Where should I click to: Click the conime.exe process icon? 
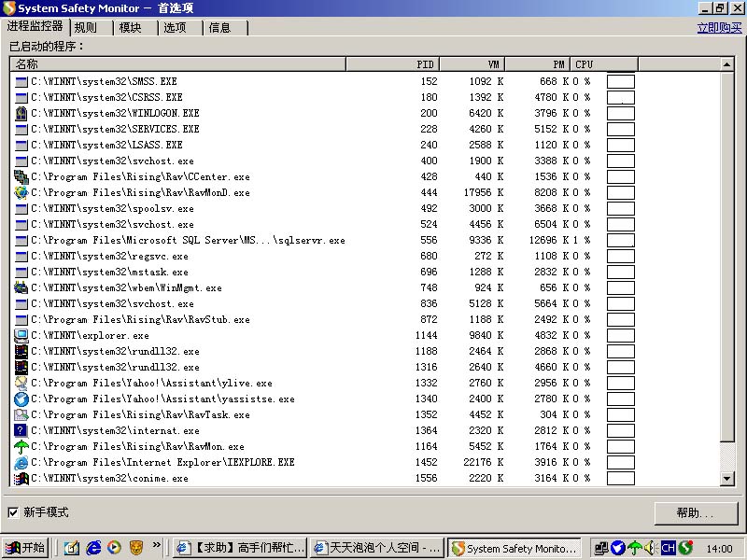tap(21, 478)
